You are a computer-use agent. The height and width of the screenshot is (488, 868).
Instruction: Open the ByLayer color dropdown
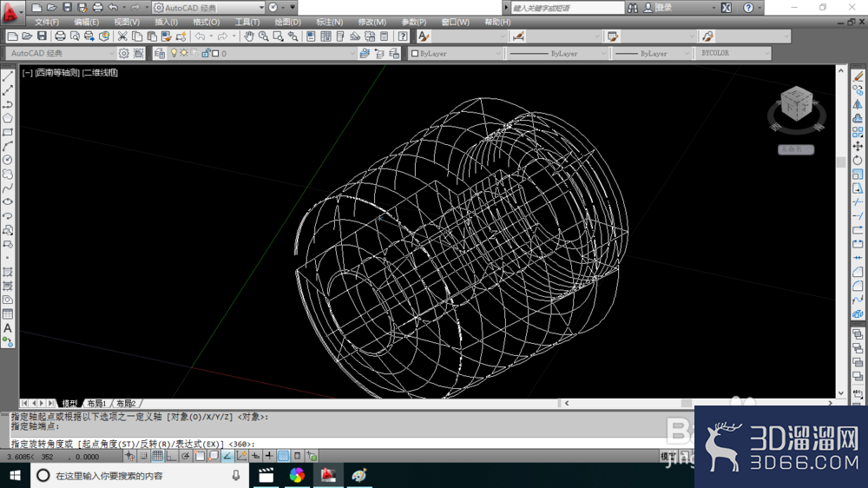coord(456,53)
